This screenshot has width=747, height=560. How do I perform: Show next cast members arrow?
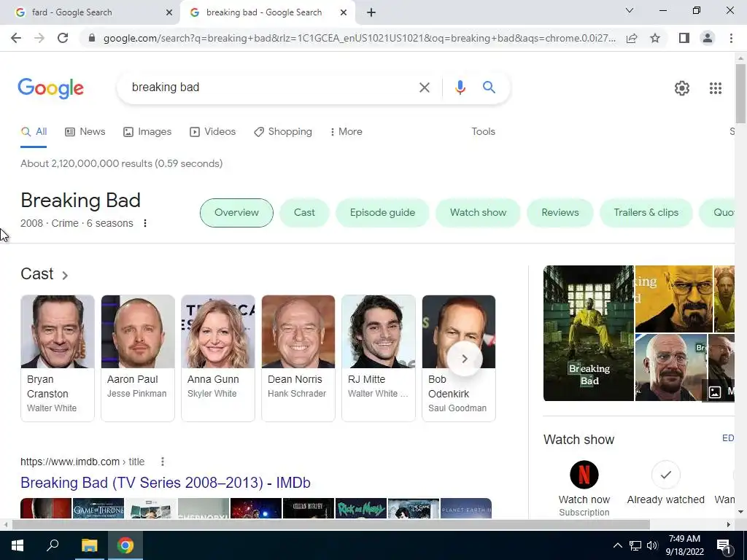point(465,359)
